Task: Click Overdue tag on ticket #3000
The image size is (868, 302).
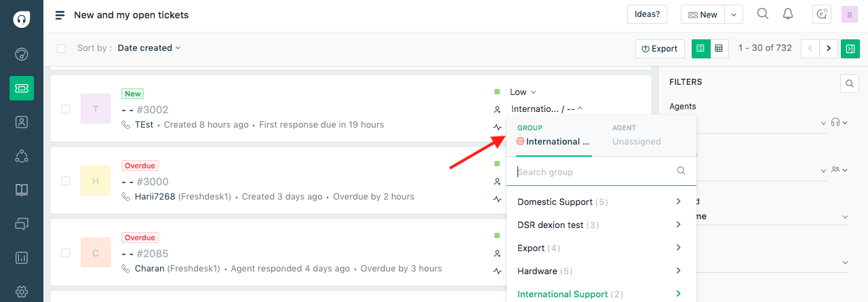Action: 140,166
